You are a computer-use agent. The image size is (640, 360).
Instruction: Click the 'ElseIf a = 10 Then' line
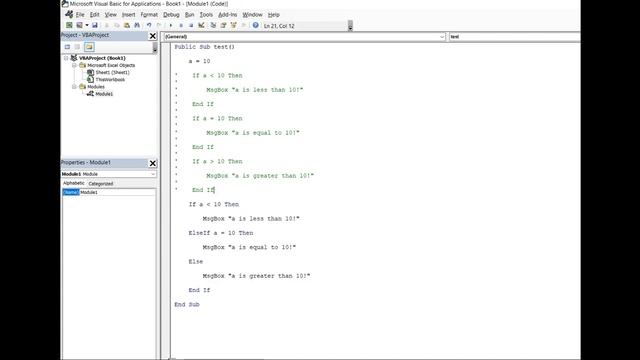[x=221, y=233]
